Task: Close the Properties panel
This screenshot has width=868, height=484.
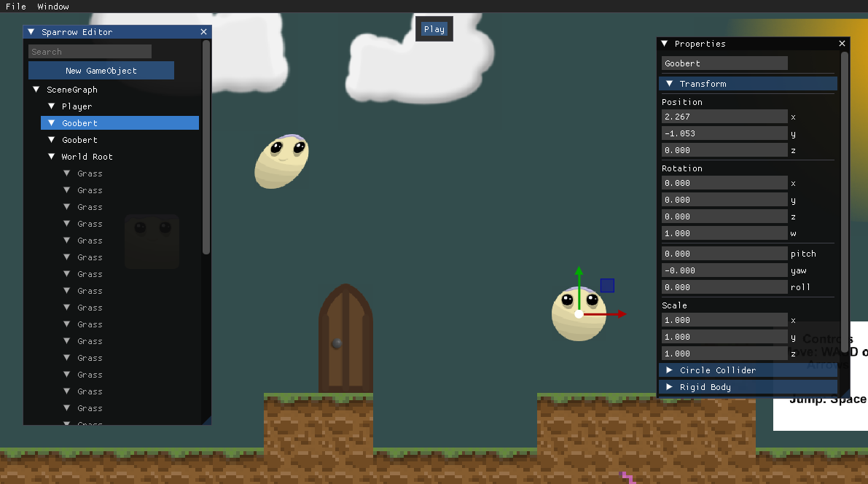Action: pos(842,43)
